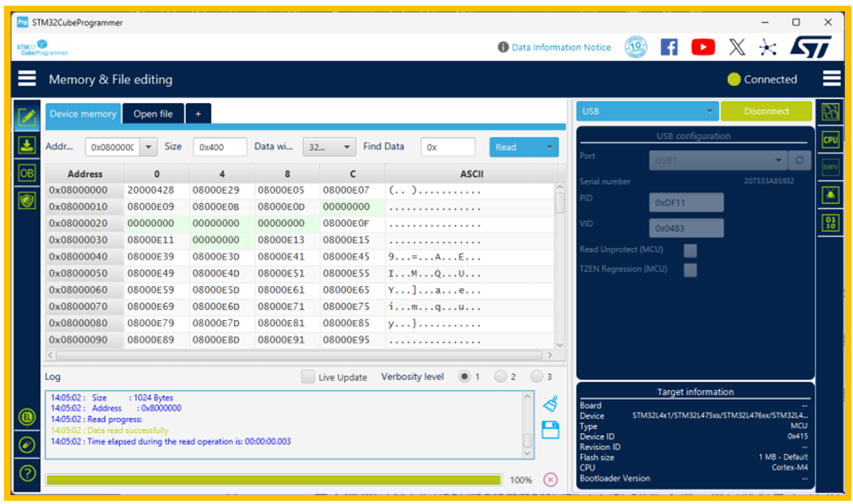Screen dimensions: 853x504
Task: Save the log with floppy disk icon
Action: click(x=550, y=430)
